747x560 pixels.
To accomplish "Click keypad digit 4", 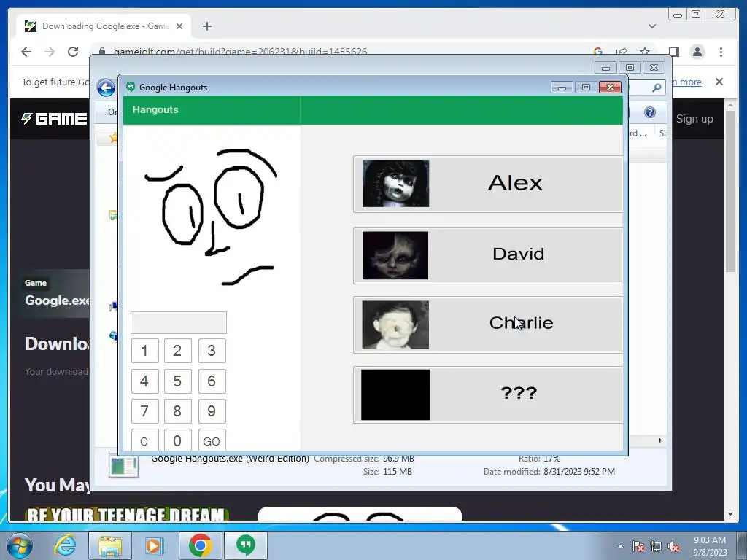I will pos(145,381).
